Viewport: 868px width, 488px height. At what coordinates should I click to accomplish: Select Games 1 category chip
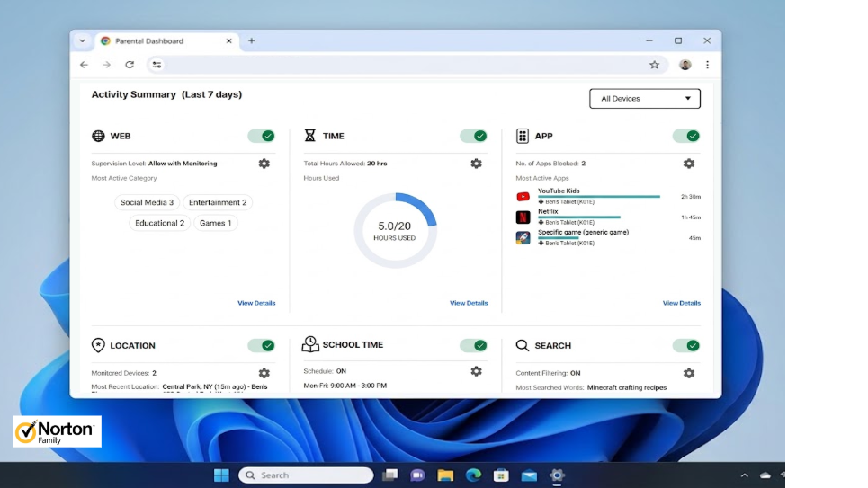click(x=215, y=223)
